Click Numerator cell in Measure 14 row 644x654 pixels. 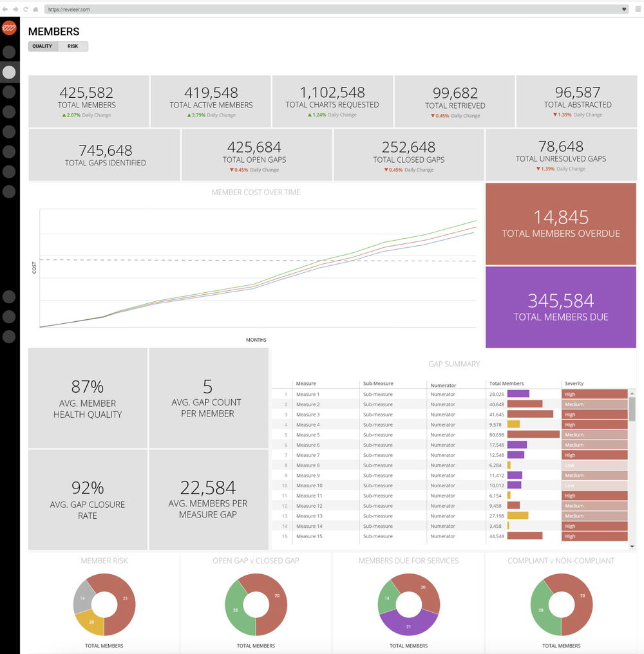click(x=443, y=526)
